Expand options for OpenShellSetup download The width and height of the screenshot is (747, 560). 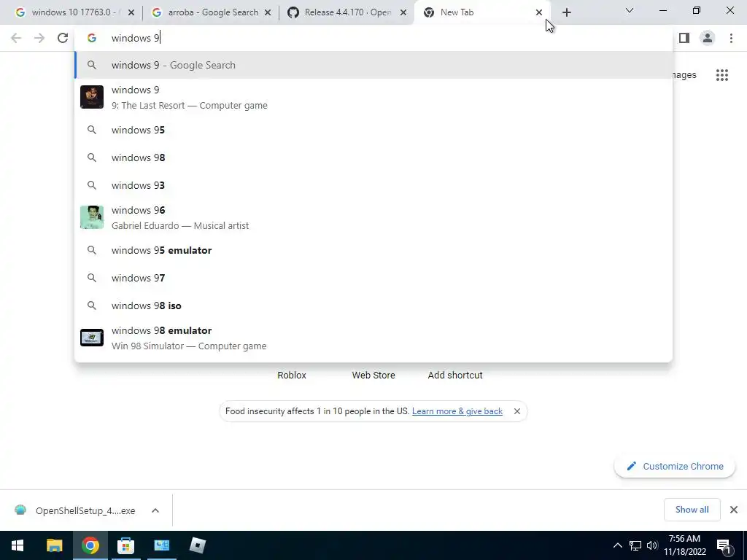click(155, 510)
